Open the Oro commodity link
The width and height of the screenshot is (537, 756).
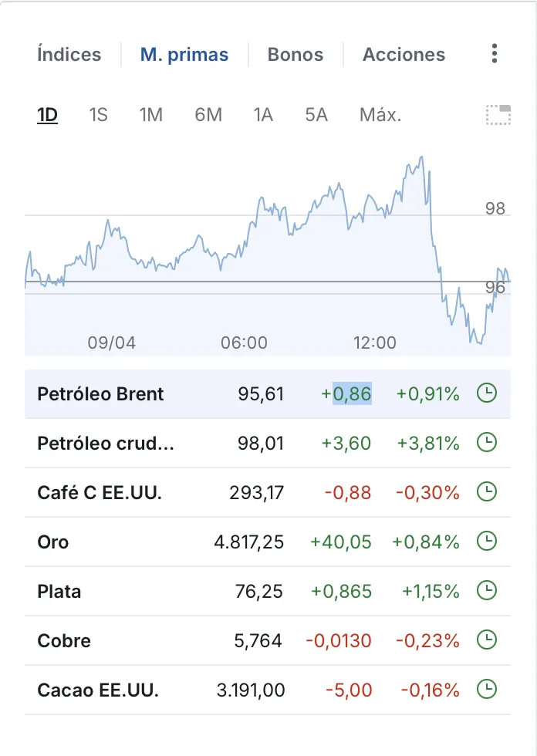pos(53,542)
